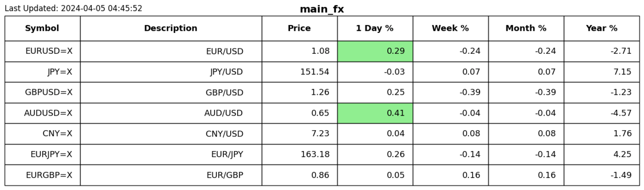Viewport: 644px width, 190px height.
Task: Select the 1 Day % column header
Action: point(375,28)
